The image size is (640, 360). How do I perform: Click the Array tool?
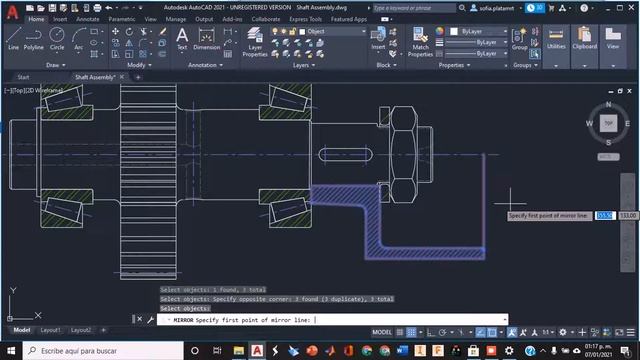(x=143, y=53)
